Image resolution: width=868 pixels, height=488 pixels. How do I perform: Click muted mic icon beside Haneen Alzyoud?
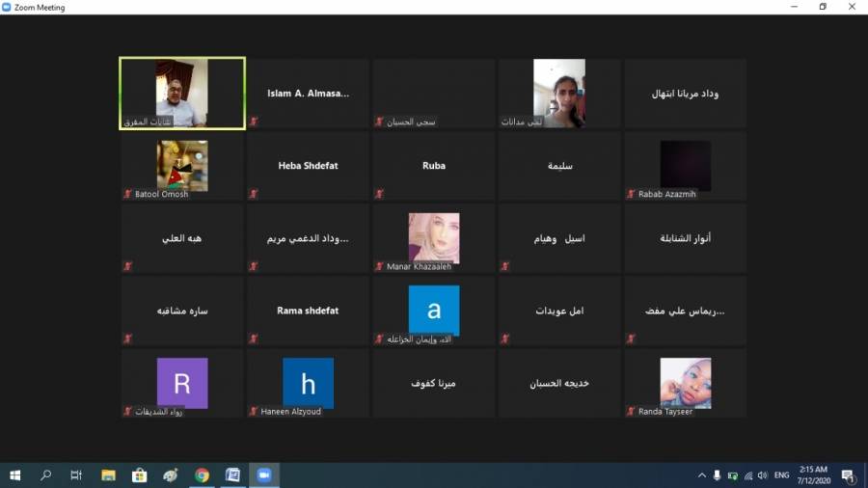254,411
